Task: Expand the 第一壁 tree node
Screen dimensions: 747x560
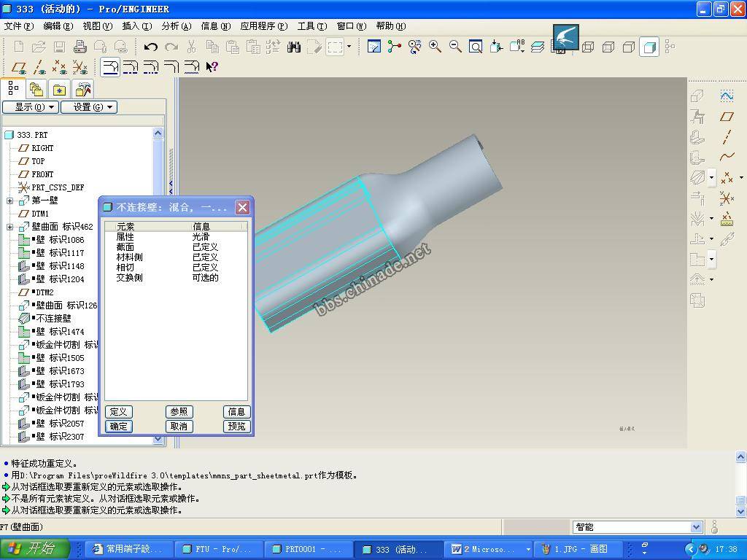Action: click(9, 201)
